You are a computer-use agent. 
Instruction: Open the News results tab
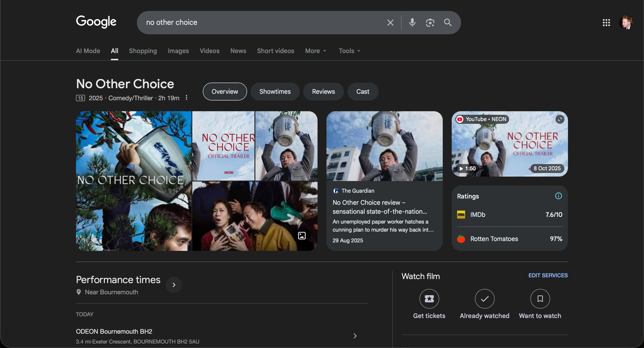pyautogui.click(x=238, y=51)
